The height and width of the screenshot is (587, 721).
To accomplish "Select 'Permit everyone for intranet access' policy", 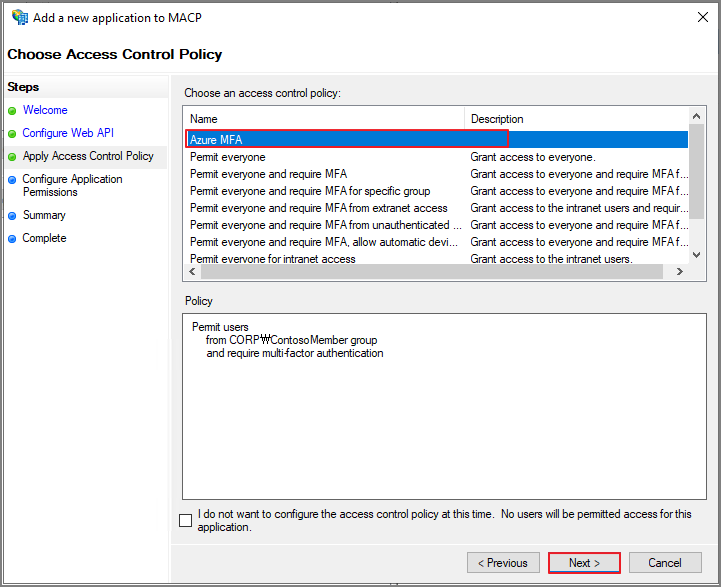I will coord(273,259).
